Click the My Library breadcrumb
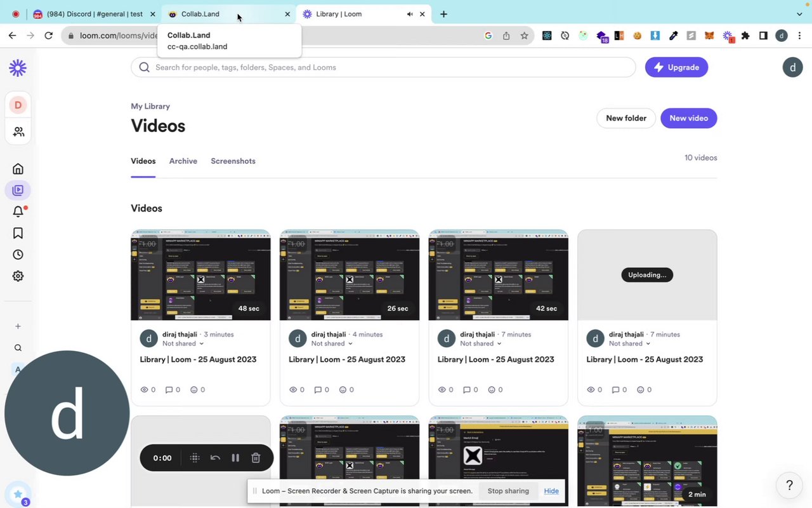Image resolution: width=812 pixels, height=508 pixels. pos(150,106)
